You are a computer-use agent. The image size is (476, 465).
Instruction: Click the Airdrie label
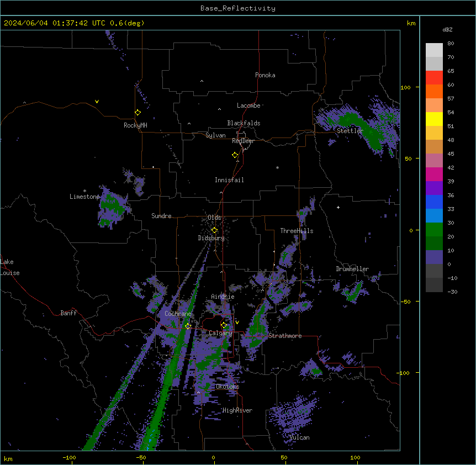223,297
